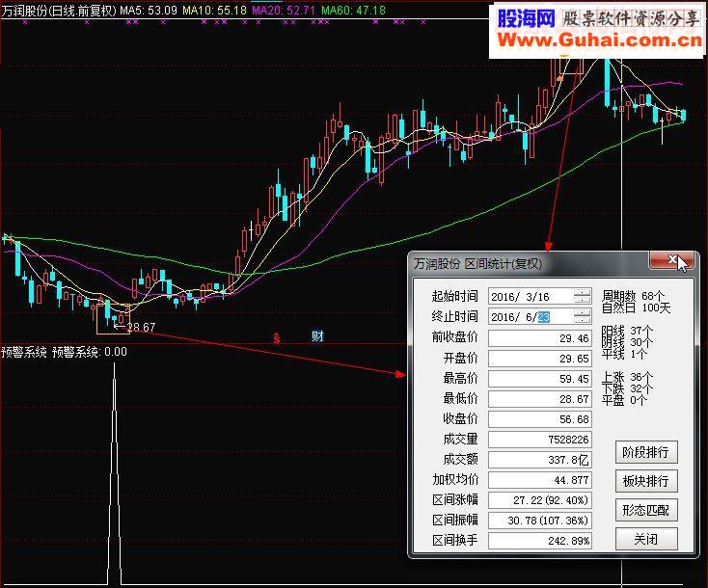The image size is (708, 588).
Task: Select the 成交额 value 337.8亿
Action: [539, 460]
